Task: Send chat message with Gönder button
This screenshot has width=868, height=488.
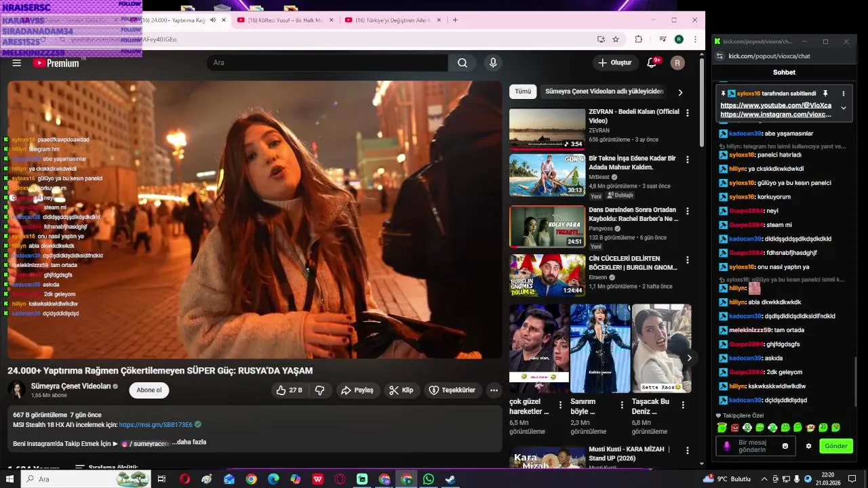Action: [x=836, y=446]
